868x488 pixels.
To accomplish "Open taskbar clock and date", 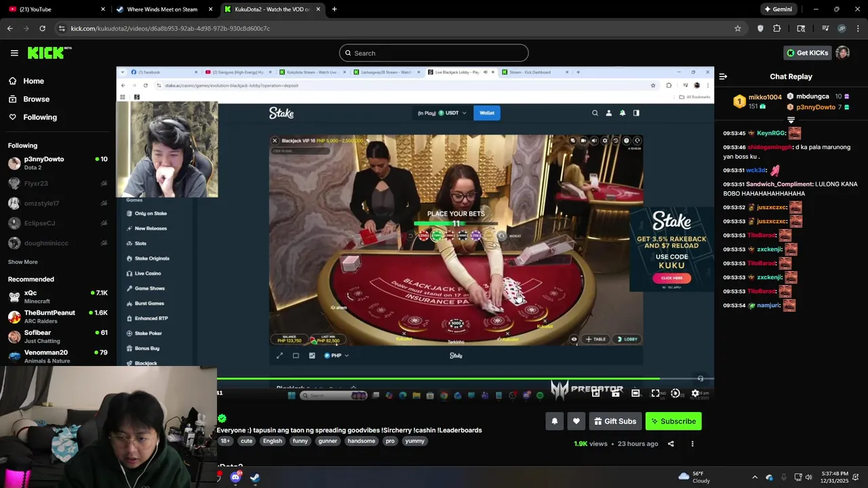I will click(835, 477).
